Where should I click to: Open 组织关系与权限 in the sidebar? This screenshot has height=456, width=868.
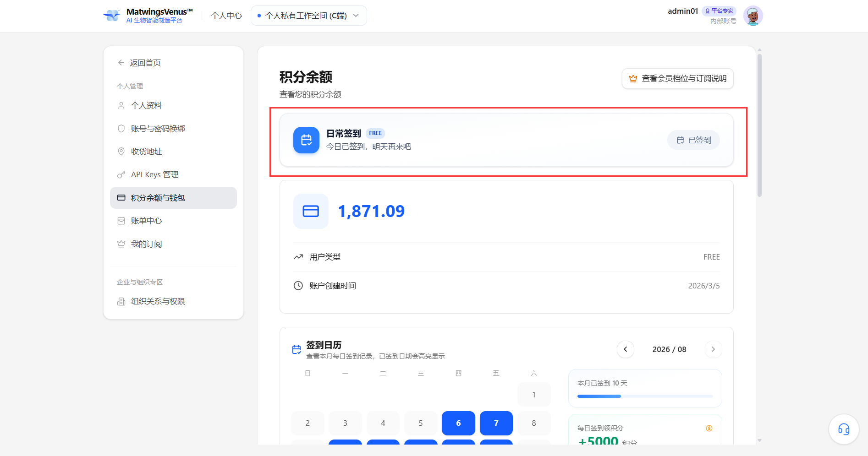tap(173, 301)
